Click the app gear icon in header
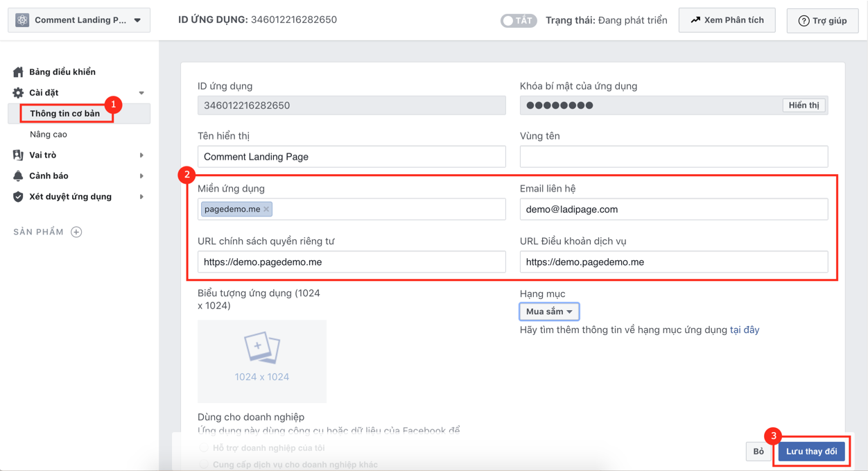The height and width of the screenshot is (471, 868). [22, 20]
